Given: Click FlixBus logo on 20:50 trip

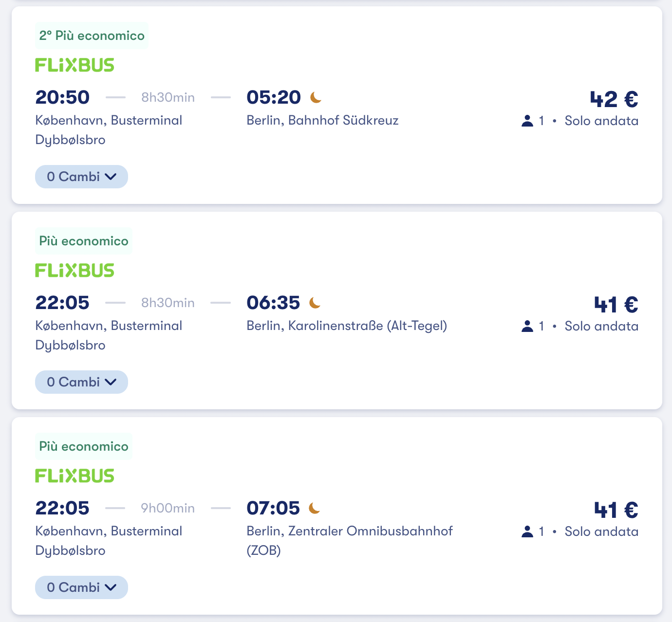Looking at the screenshot, I should 75,65.
